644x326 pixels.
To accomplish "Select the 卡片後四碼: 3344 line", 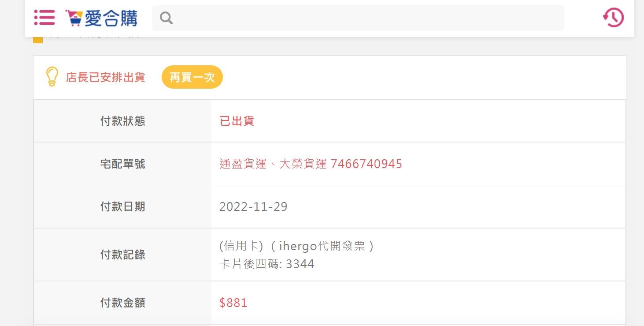I will 267,264.
